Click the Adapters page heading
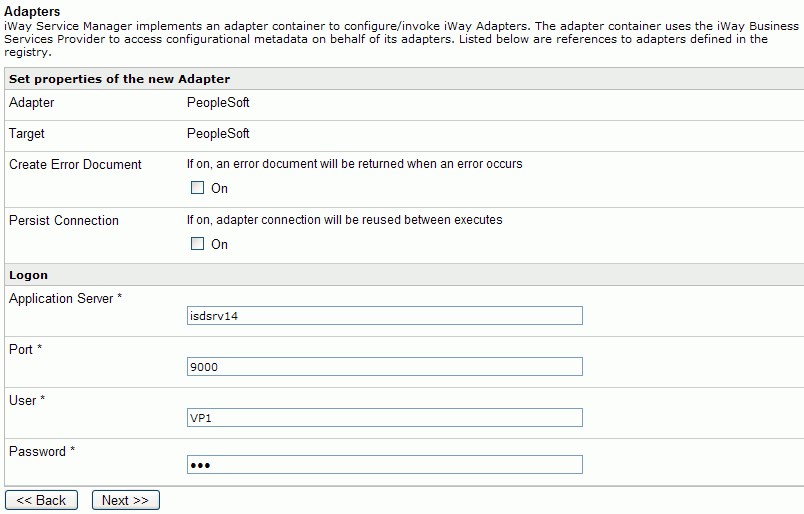The image size is (804, 514). click(x=32, y=11)
